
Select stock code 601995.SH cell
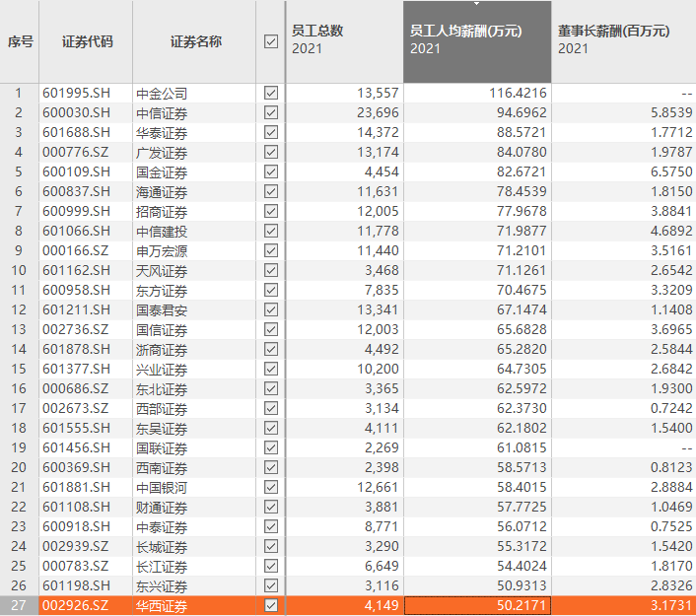click(87, 93)
